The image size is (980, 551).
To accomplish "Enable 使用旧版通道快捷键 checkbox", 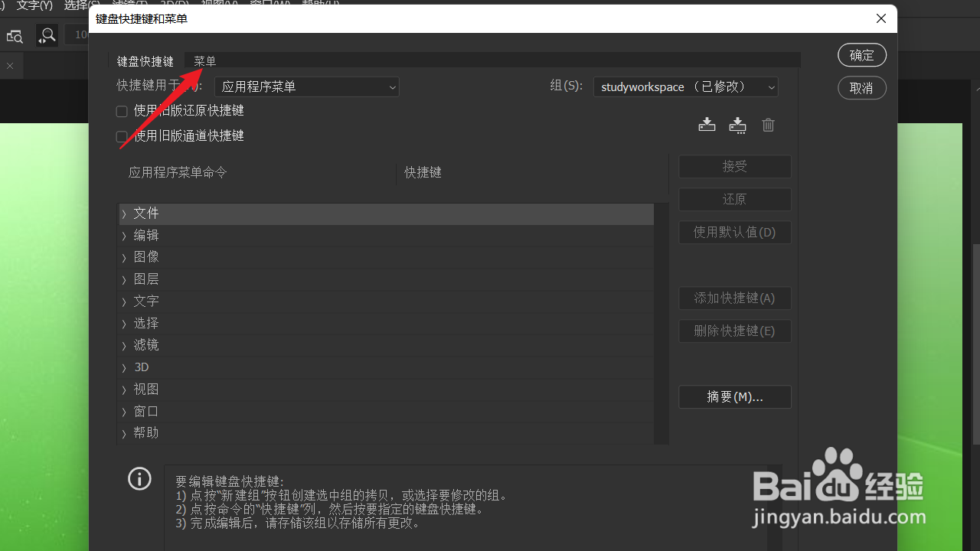I will (121, 135).
